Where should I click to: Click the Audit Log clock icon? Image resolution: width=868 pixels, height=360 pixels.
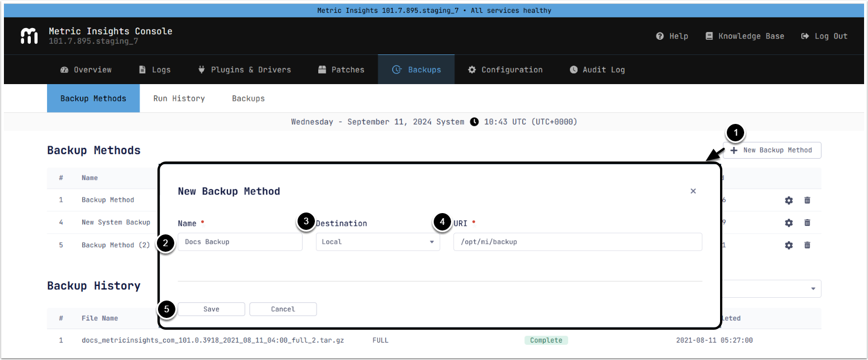[x=574, y=70]
